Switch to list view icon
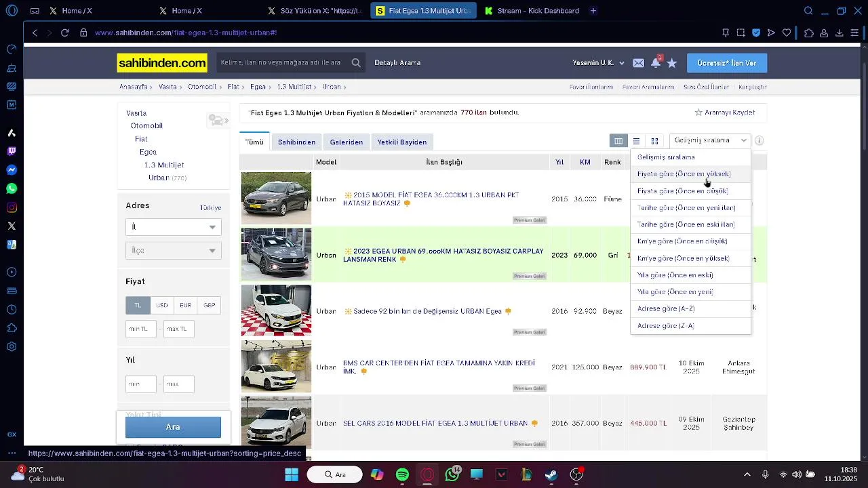Viewport: 868px width, 488px height. click(636, 141)
